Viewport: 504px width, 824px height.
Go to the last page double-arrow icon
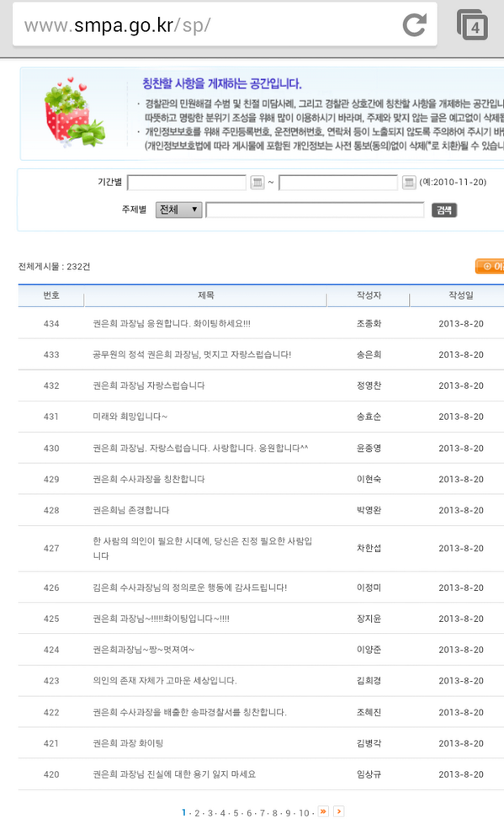pyautogui.click(x=323, y=811)
